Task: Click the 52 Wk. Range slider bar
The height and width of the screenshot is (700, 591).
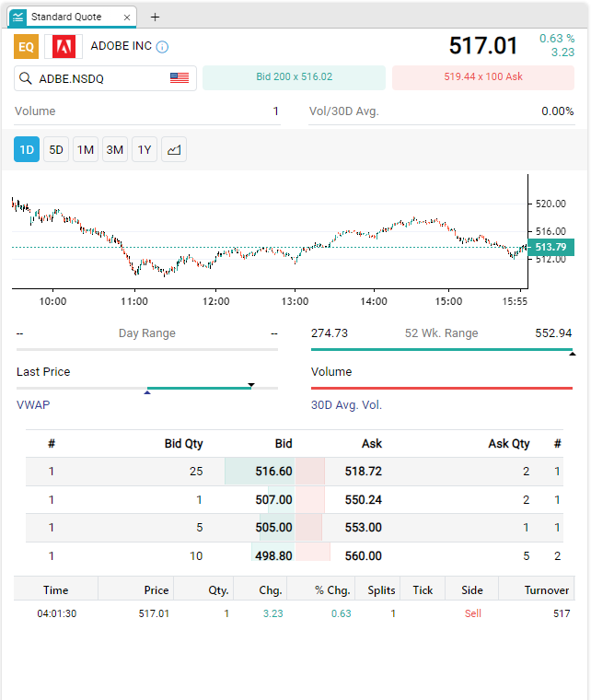Action: click(441, 350)
